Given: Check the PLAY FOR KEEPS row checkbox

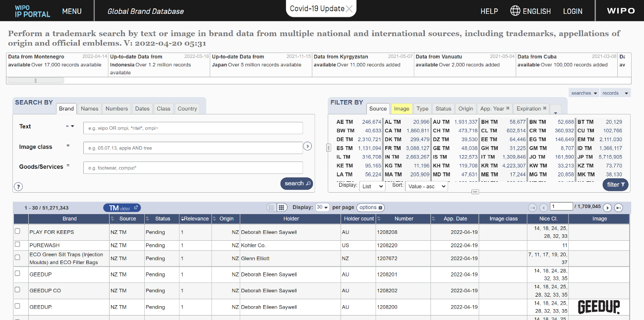Looking at the screenshot, I should click(x=18, y=231).
